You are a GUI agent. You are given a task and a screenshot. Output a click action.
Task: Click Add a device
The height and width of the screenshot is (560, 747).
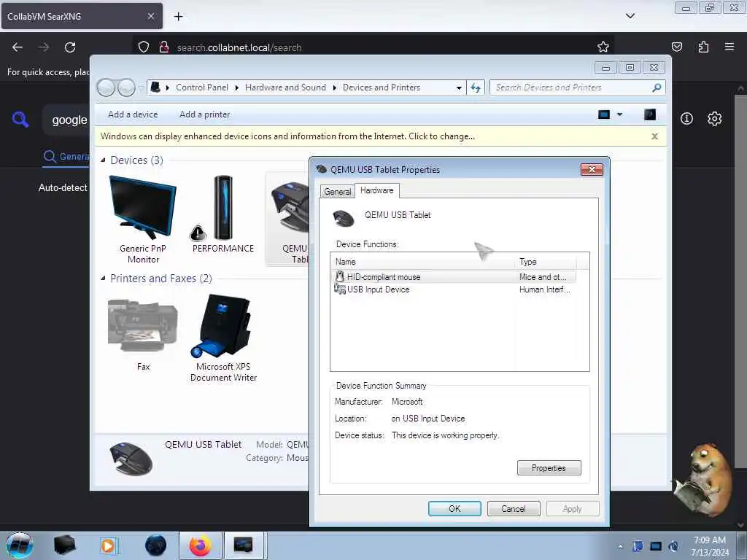(x=133, y=114)
